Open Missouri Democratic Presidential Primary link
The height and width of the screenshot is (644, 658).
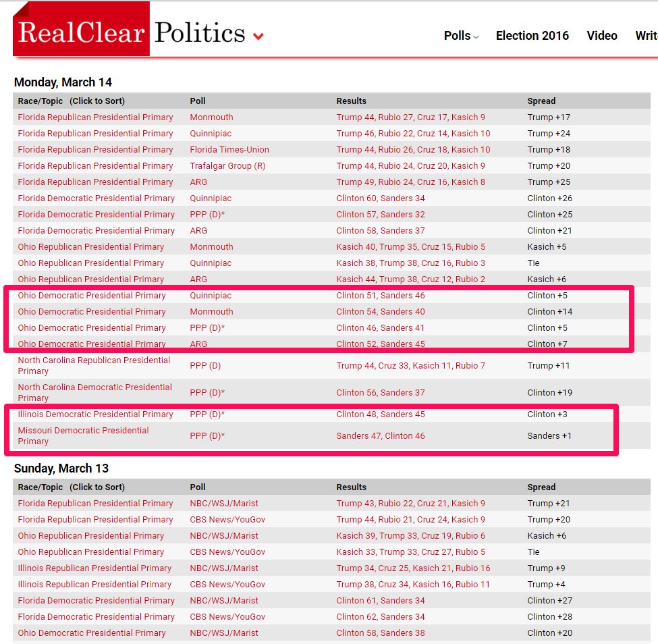pos(83,436)
